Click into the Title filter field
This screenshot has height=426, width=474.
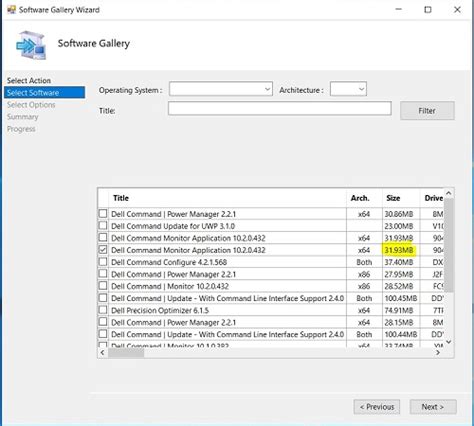[280, 109]
